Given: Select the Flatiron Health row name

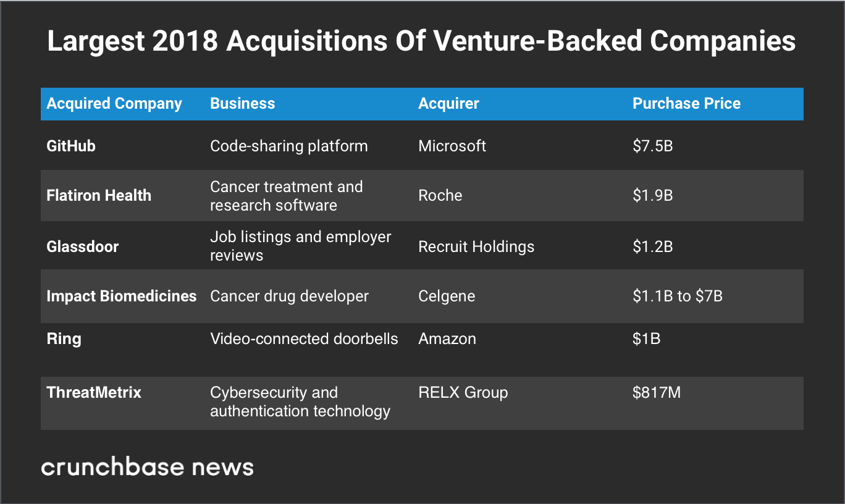Looking at the screenshot, I should pos(99,196).
